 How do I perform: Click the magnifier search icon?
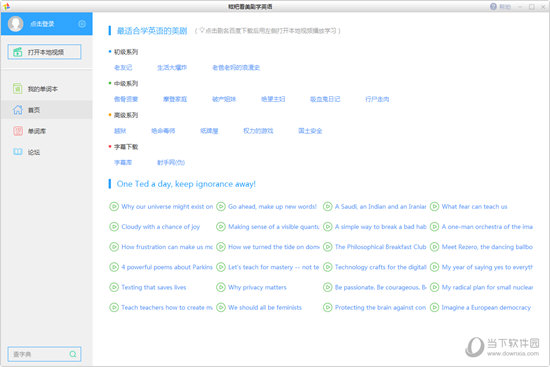[73, 354]
